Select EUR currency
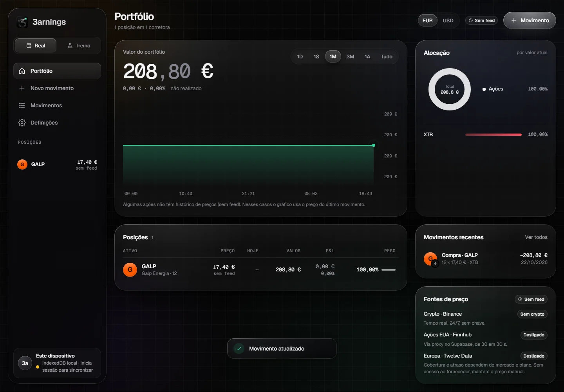This screenshot has height=392, width=564. pos(428,20)
